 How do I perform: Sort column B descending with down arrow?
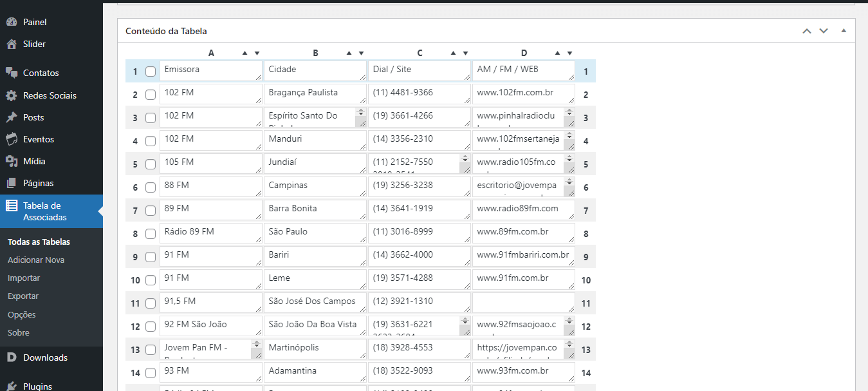(361, 53)
